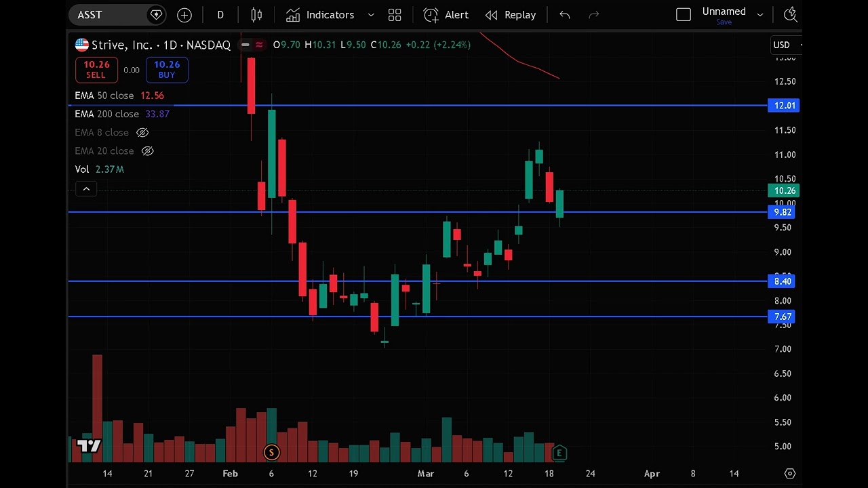Click the Feb label on the time axis
This screenshot has height=488, width=868.
(230, 474)
